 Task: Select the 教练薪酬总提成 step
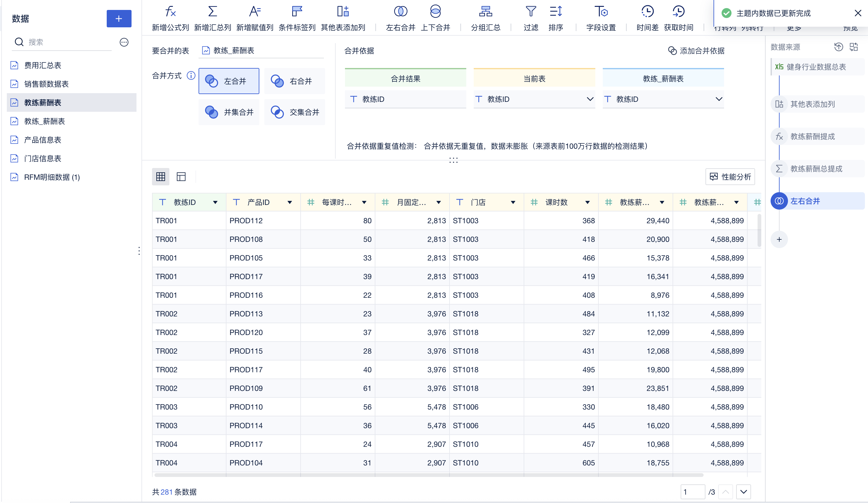[816, 169]
